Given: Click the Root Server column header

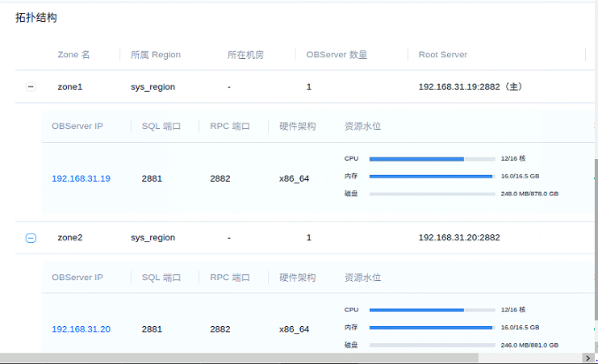Looking at the screenshot, I should click(443, 55).
